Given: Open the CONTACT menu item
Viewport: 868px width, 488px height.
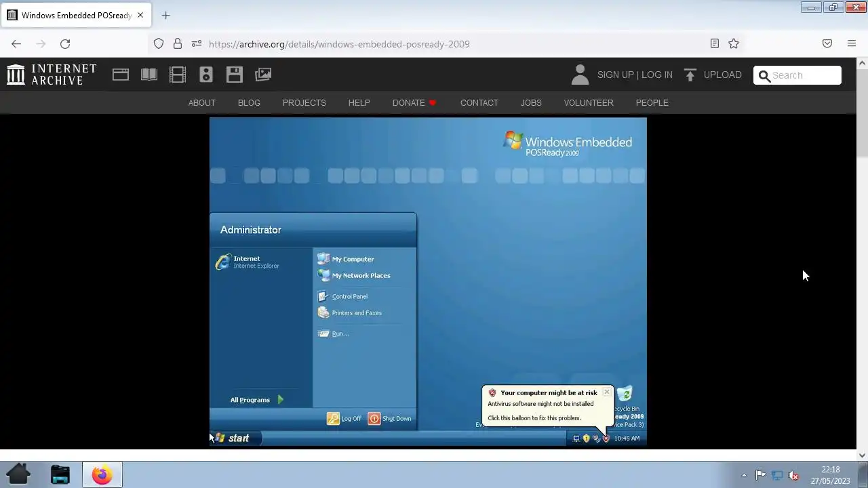Looking at the screenshot, I should [479, 102].
